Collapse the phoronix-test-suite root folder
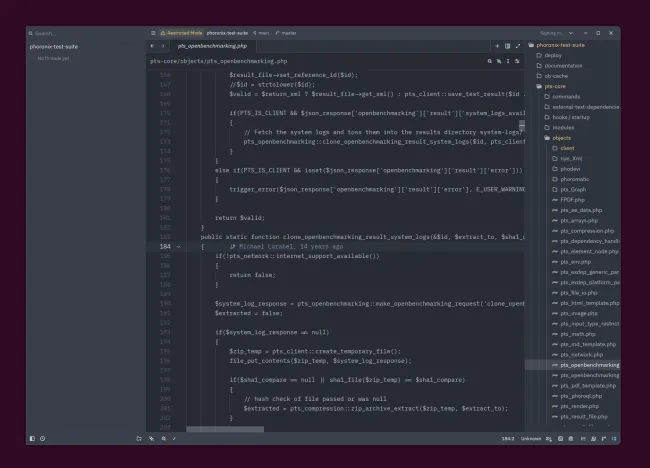This screenshot has width=650, height=468. (557, 45)
